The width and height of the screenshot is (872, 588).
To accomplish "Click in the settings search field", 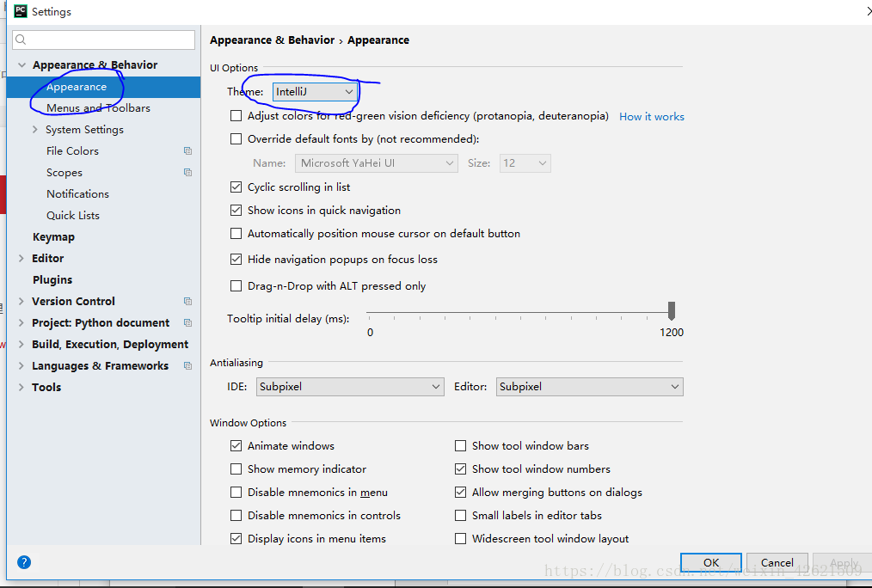I will pos(103,40).
